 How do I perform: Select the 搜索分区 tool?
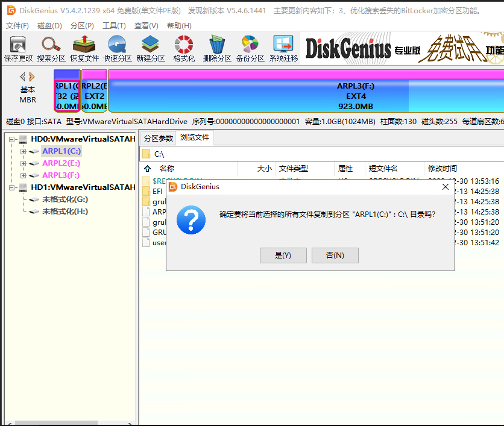click(51, 47)
